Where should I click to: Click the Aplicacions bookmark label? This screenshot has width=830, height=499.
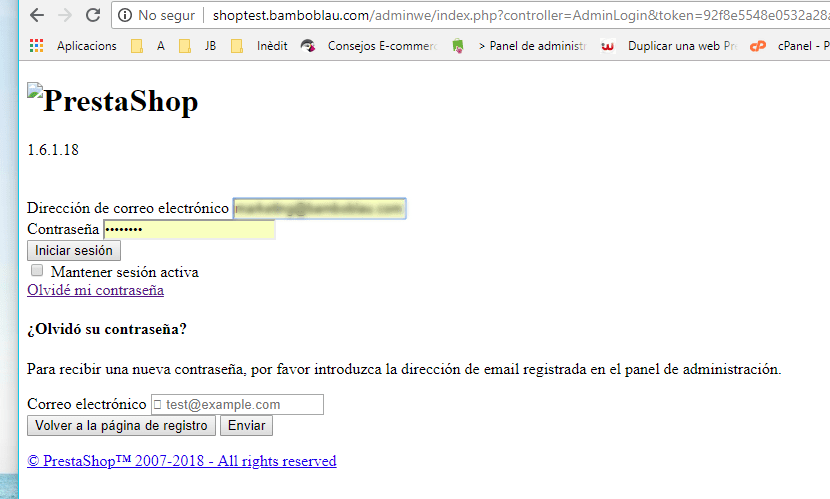(87, 46)
